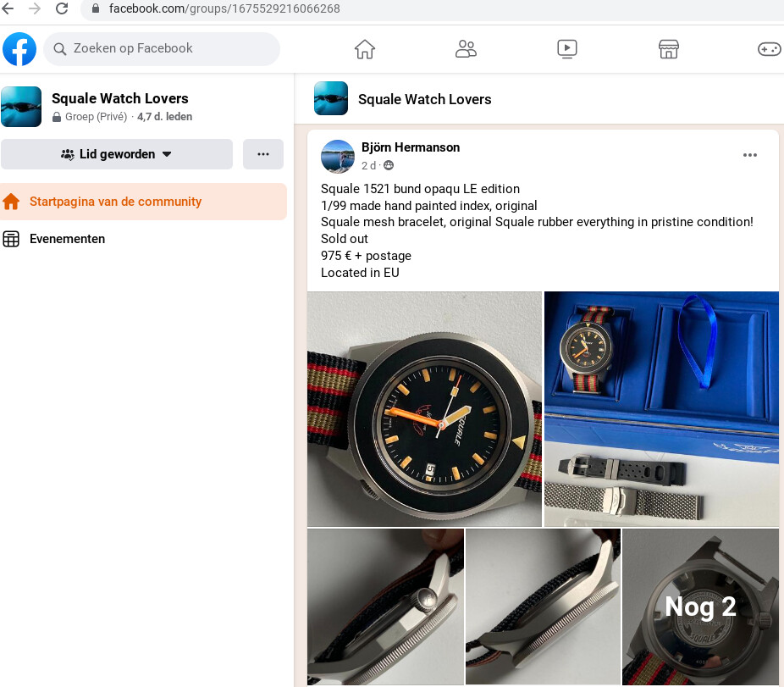The height and width of the screenshot is (687, 784).
Task: Open the group more options button
Action: click(x=263, y=154)
